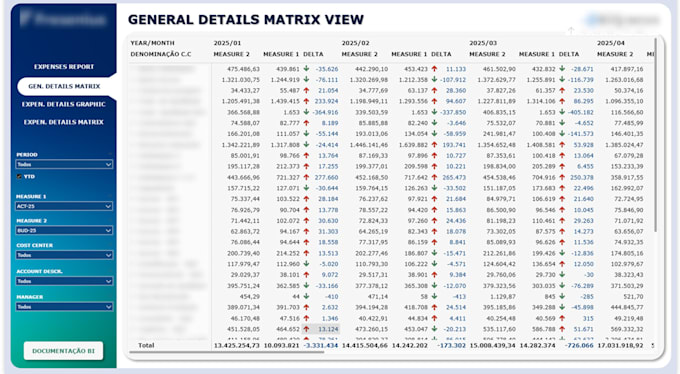This screenshot has height=374, width=680.
Task: Expand the ACCOUNT DESCR. dropdown
Action: pos(64,281)
